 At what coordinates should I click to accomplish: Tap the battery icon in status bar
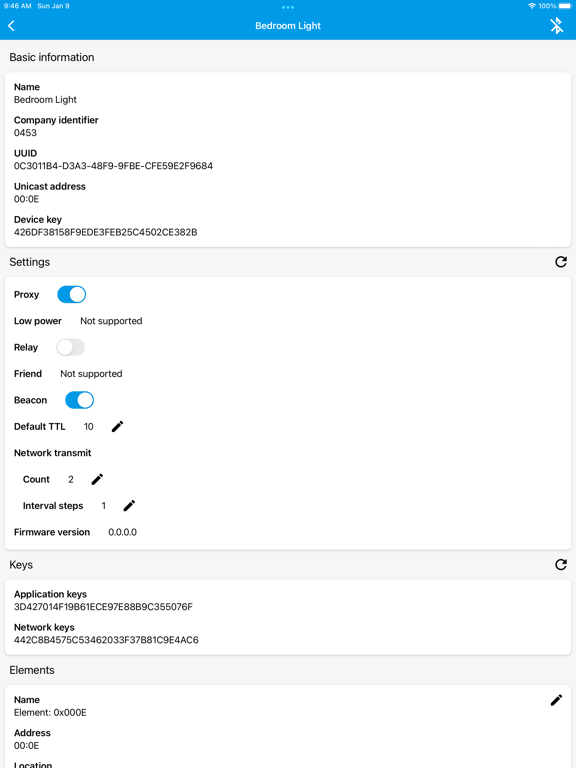(x=565, y=6)
